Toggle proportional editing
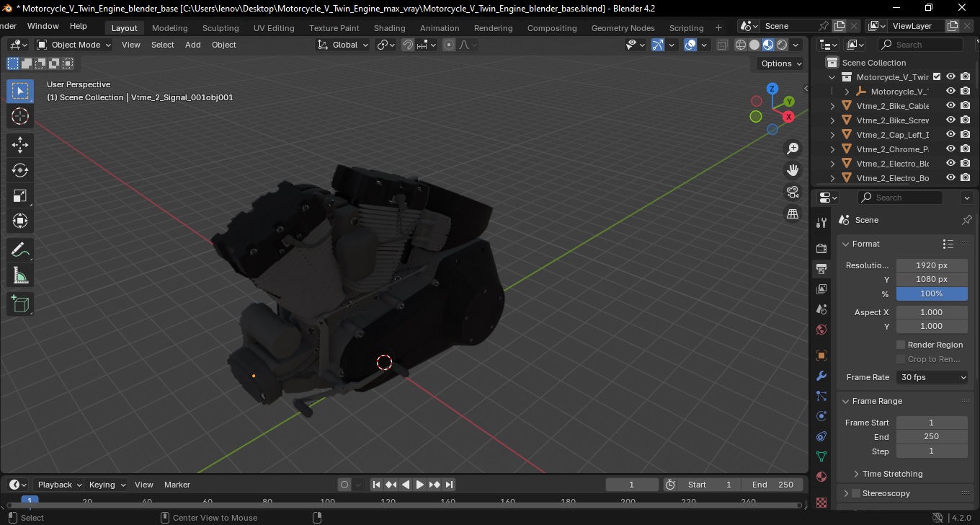This screenshot has width=980, height=525. click(449, 45)
